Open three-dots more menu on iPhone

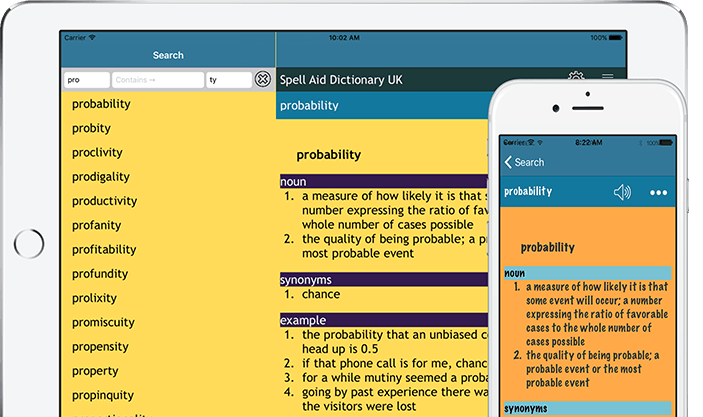click(x=658, y=193)
